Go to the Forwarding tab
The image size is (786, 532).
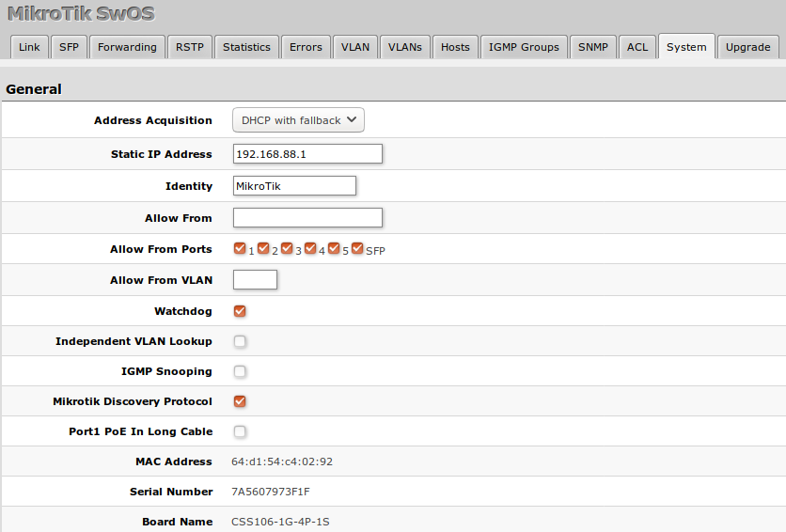click(127, 47)
